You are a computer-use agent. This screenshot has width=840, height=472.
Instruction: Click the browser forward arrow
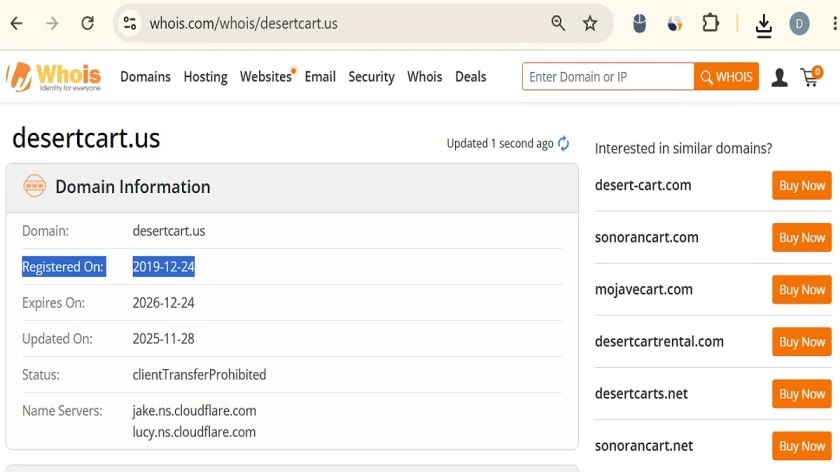click(x=52, y=23)
